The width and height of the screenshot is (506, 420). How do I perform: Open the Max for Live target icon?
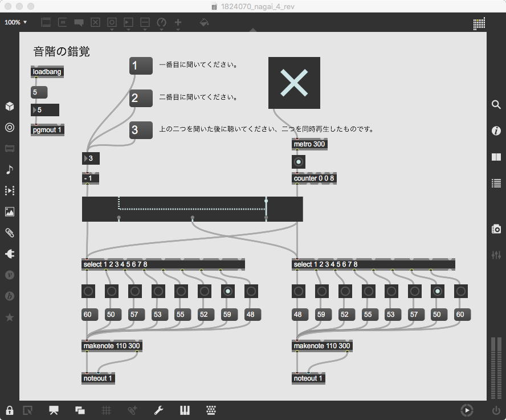10,127
